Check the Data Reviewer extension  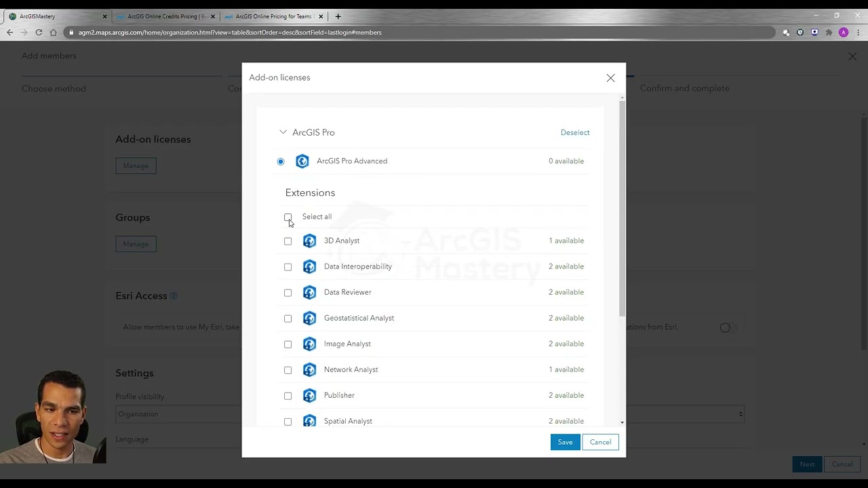pyautogui.click(x=288, y=293)
